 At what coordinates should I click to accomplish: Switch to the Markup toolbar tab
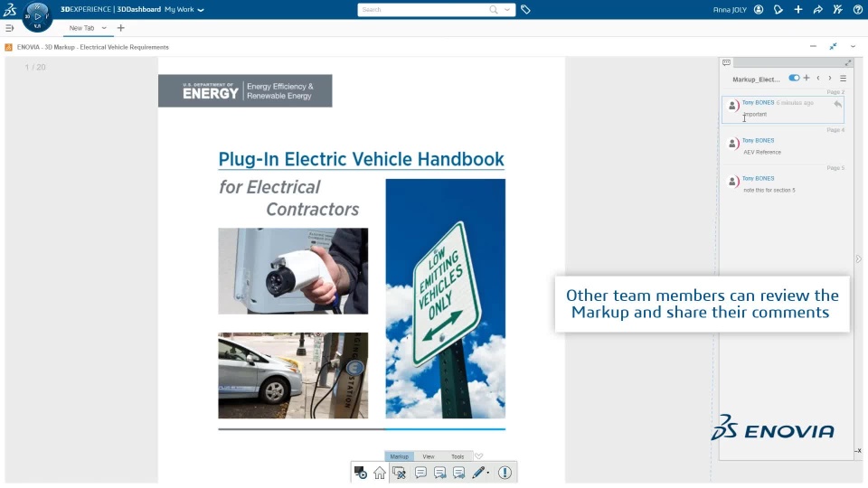(x=399, y=456)
